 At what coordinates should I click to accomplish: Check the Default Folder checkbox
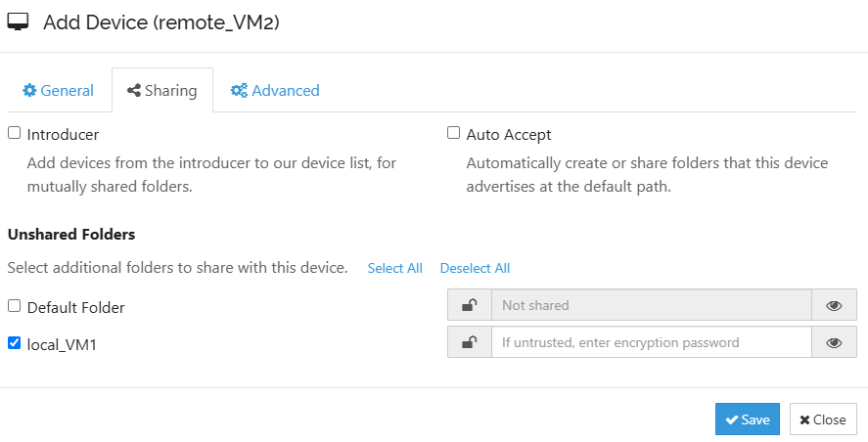point(15,306)
